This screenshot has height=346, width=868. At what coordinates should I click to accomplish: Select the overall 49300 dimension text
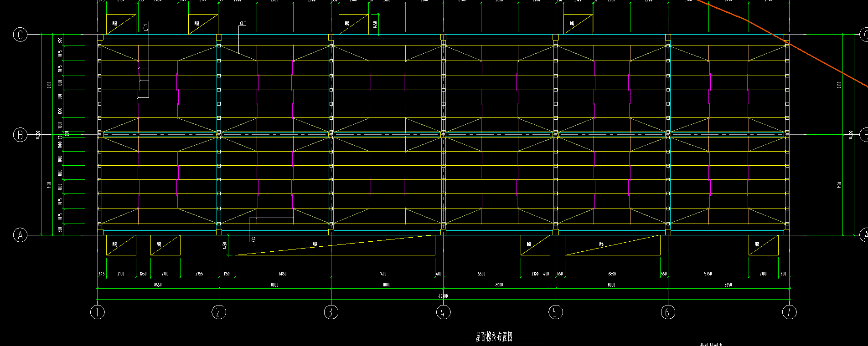pos(443,296)
